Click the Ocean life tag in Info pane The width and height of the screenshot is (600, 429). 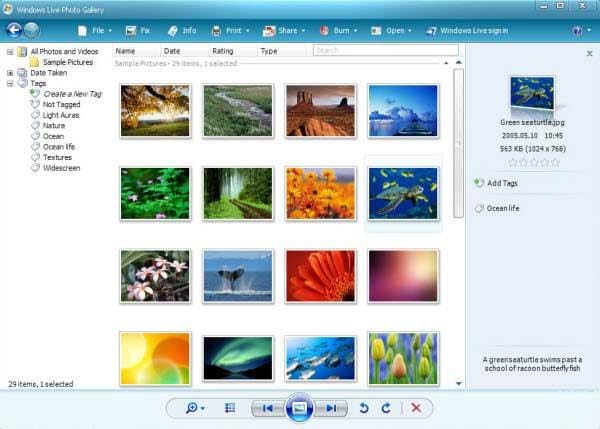(497, 208)
